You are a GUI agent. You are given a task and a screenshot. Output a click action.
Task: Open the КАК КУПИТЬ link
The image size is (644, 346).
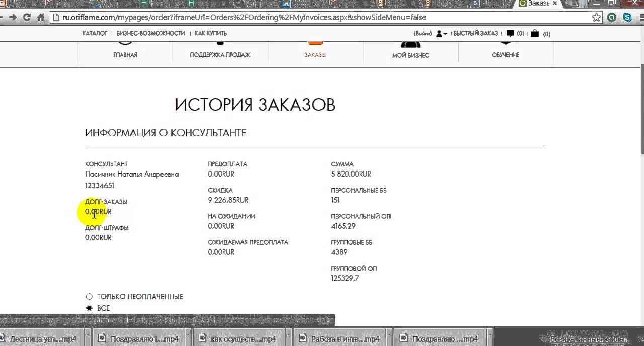211,33
